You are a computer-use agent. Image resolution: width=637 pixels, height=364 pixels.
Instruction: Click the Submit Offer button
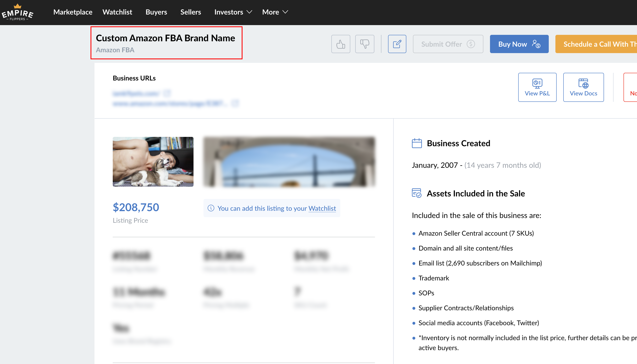click(448, 44)
